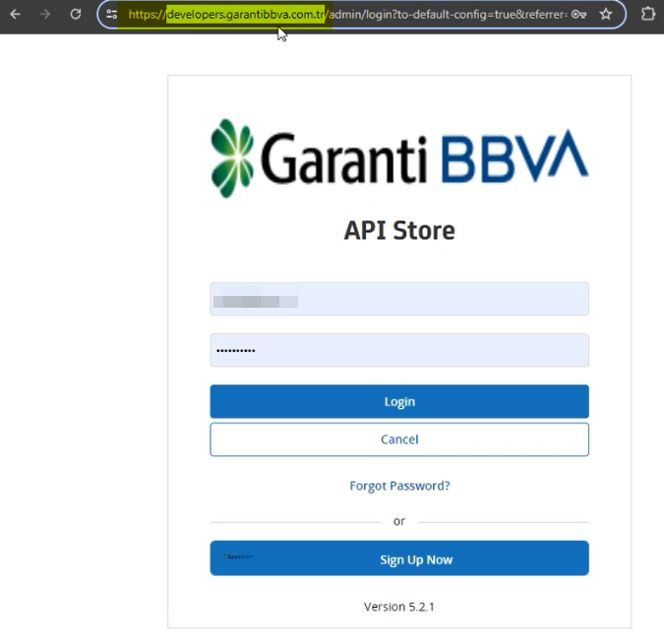
Task: Open the Forgot Password? link
Action: (399, 486)
